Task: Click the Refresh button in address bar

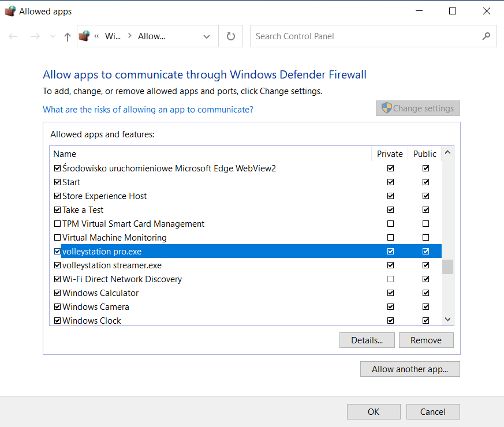Action: click(231, 36)
